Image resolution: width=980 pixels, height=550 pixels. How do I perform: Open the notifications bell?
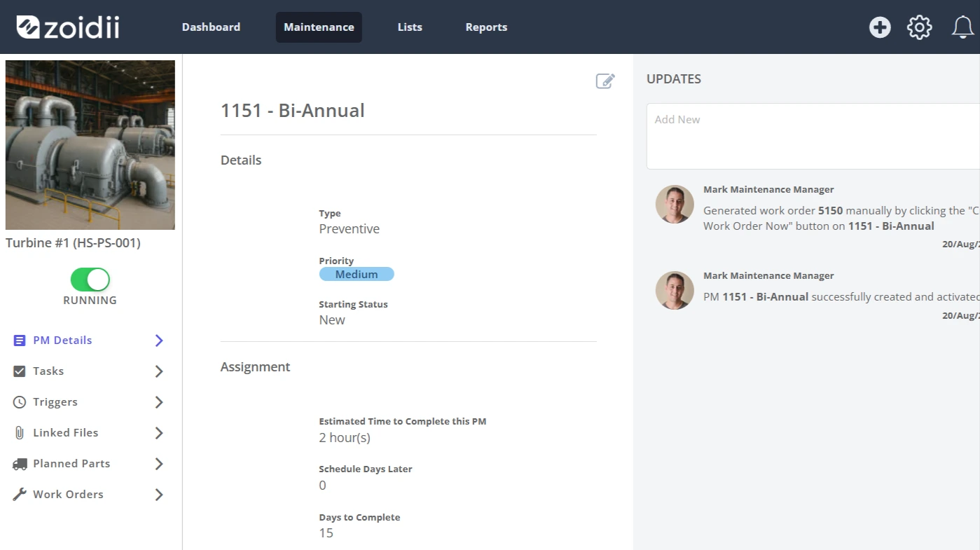coord(962,27)
